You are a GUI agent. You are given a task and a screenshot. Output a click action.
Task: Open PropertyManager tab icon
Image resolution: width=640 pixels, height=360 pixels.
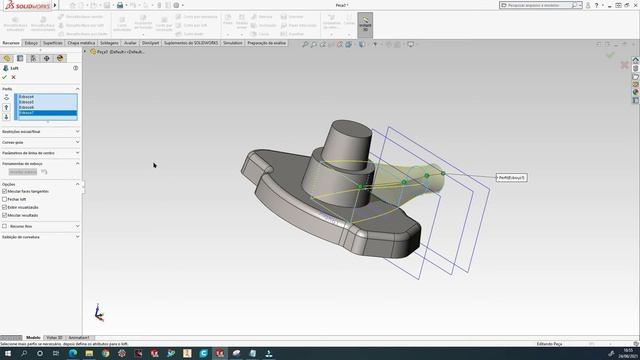pyautogui.click(x=20, y=58)
